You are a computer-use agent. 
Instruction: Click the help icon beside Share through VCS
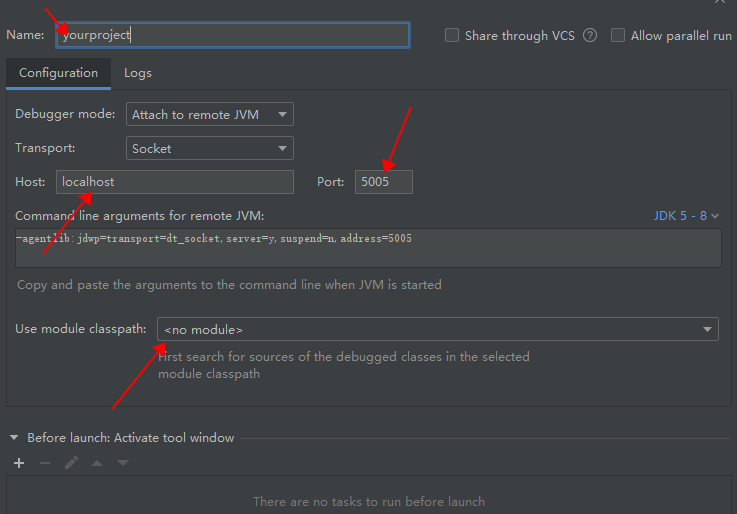point(590,35)
